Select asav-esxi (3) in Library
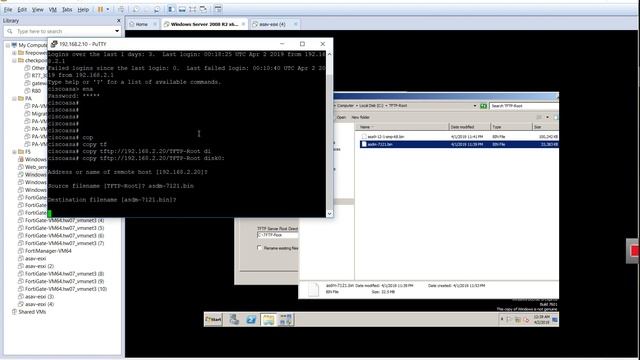The image size is (640, 360). click(x=36, y=296)
